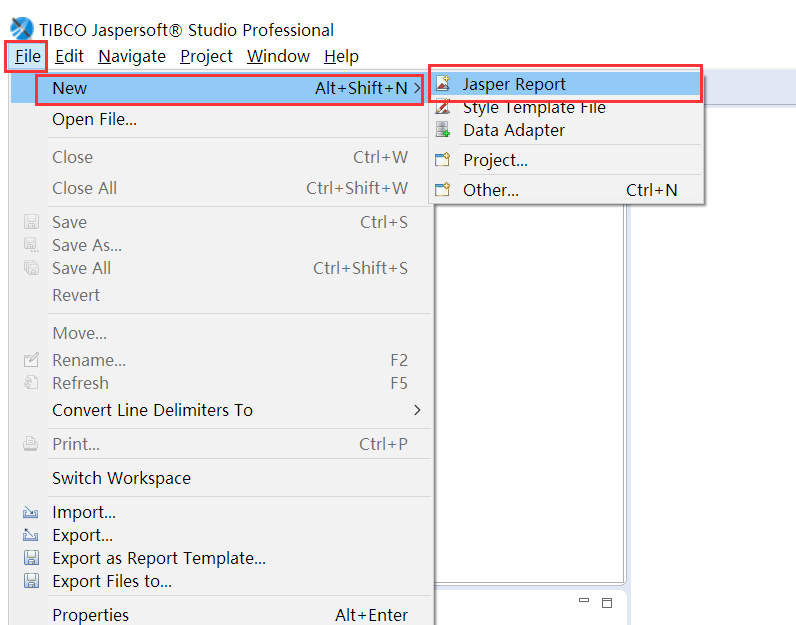Click the Jasper Report icon
This screenshot has width=796, height=625.
[443, 83]
